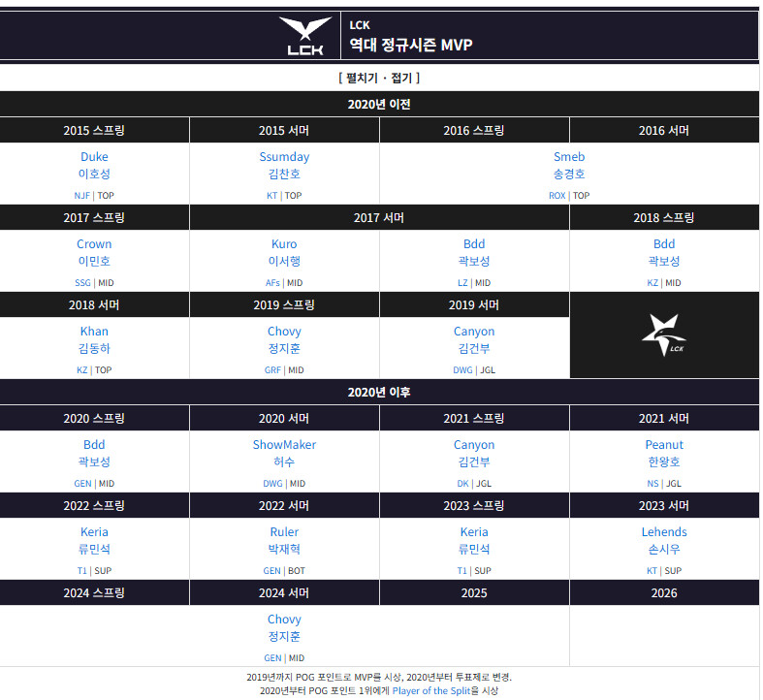Image resolution: width=763 pixels, height=700 pixels.
Task: Open the Ssumday player link
Action: pyautogui.click(x=284, y=157)
